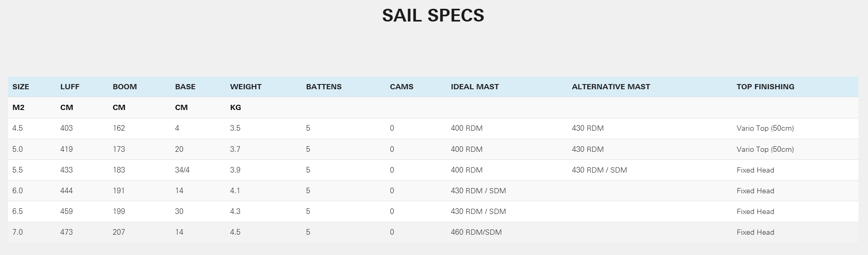The height and width of the screenshot is (255, 868).
Task: Click the ALTERNATIVE MAST column header
Action: point(611,87)
